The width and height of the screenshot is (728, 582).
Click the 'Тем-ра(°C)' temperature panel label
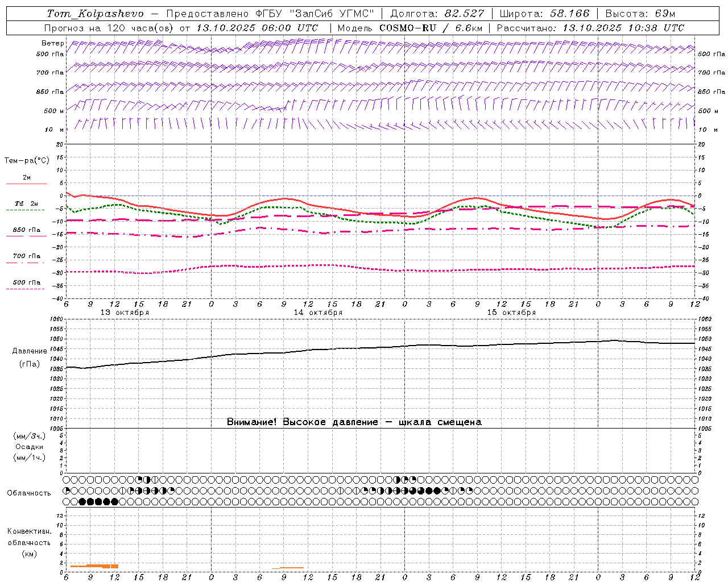tap(27, 161)
